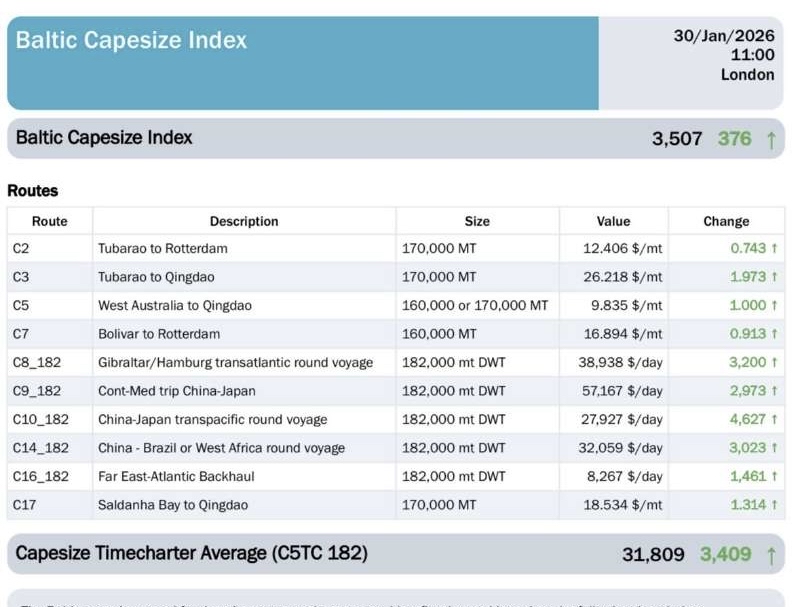
Task: Click the up arrow in the C17 change cell
Action: click(774, 505)
